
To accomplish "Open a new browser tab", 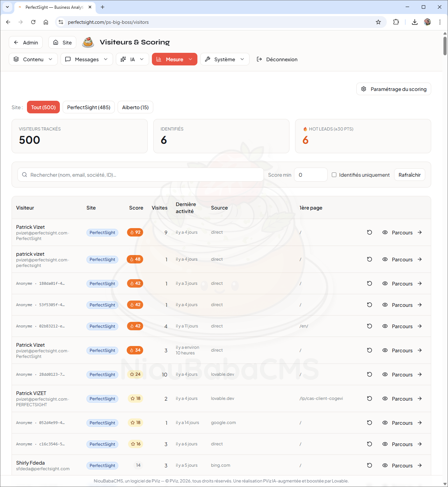I will [103, 7].
